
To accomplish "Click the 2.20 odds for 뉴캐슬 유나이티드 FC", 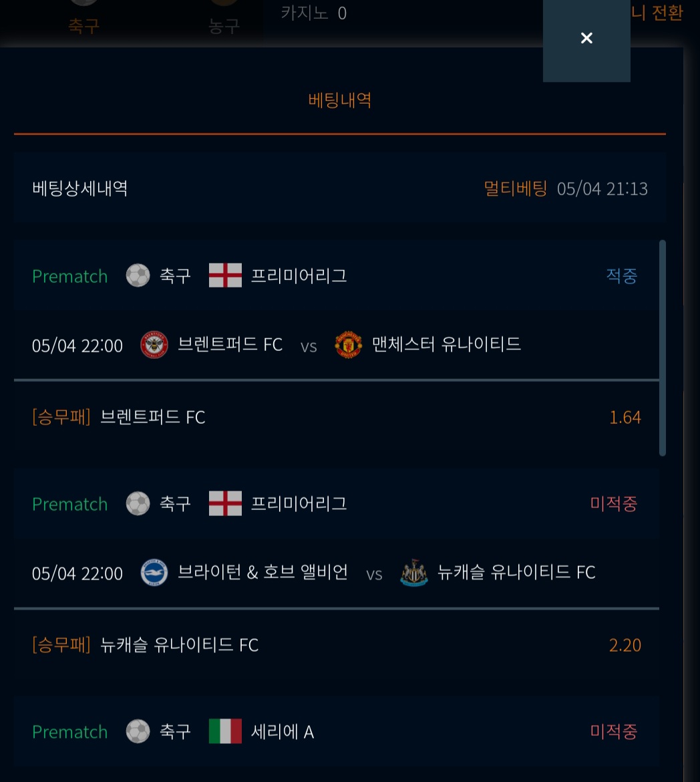I will coord(625,645).
